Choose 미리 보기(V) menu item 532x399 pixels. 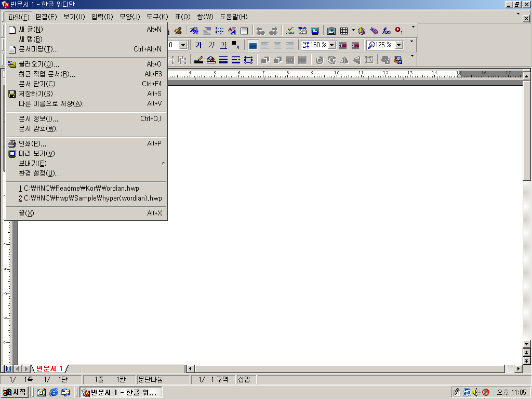click(86, 154)
